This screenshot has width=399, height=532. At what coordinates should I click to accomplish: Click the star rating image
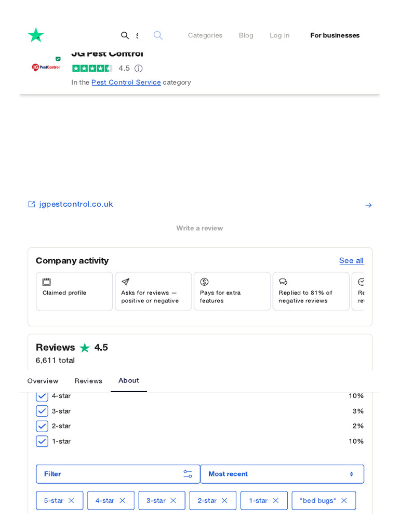(92, 69)
